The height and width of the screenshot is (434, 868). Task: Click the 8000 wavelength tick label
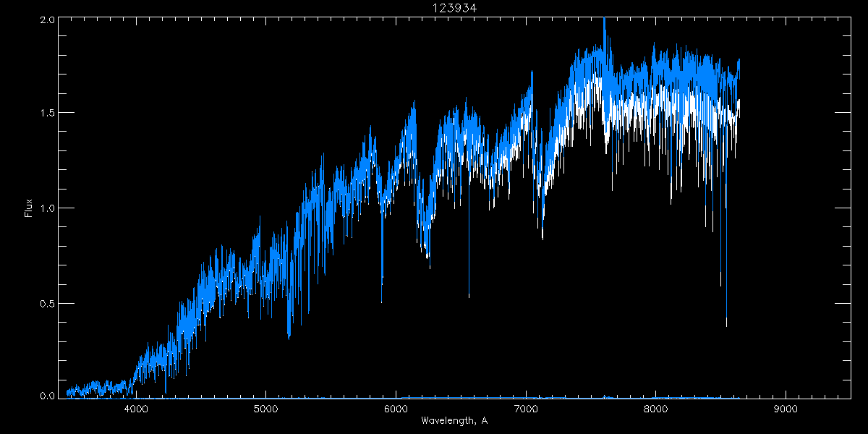click(655, 409)
